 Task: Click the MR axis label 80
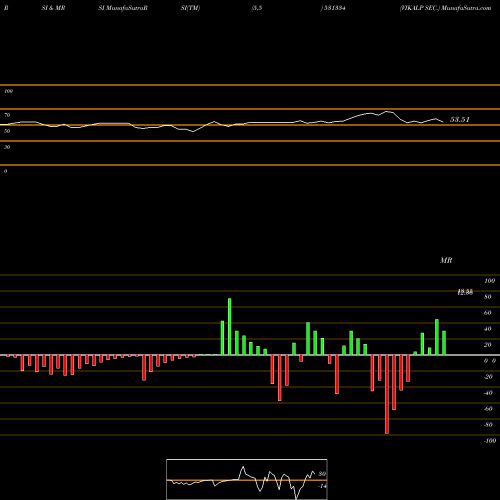pos(488,297)
